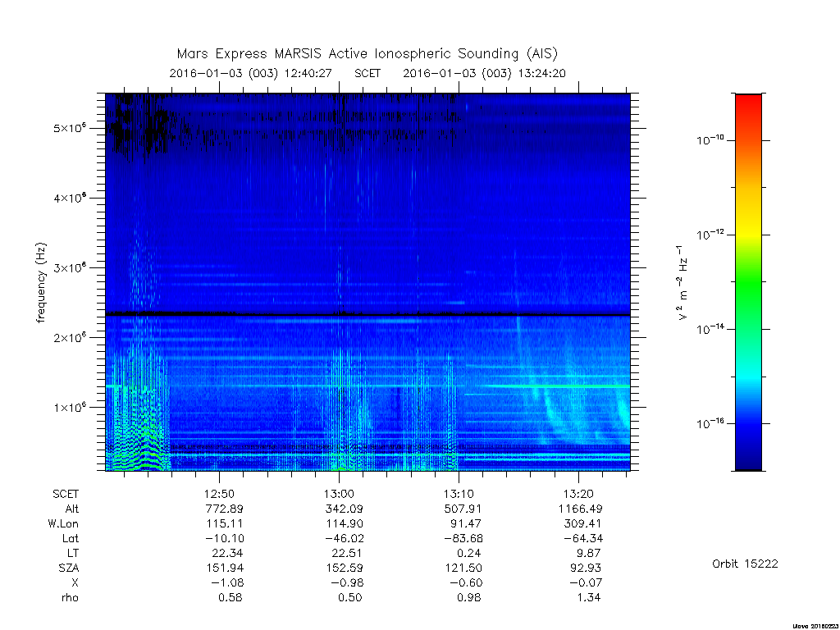
Task: Click the 5×10^6 frequency tick label
Action: click(x=70, y=128)
